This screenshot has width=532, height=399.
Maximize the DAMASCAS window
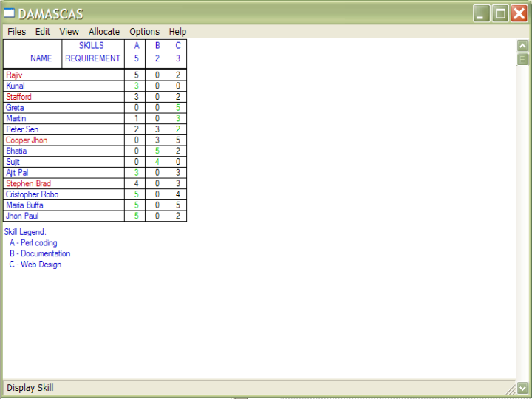click(500, 13)
